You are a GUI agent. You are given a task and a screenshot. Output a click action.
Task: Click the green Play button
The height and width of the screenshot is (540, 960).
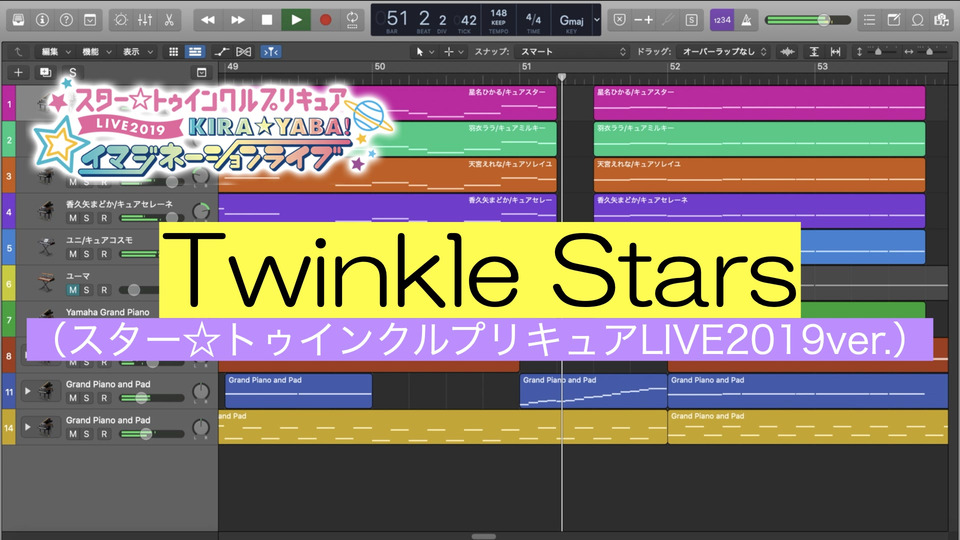[296, 20]
